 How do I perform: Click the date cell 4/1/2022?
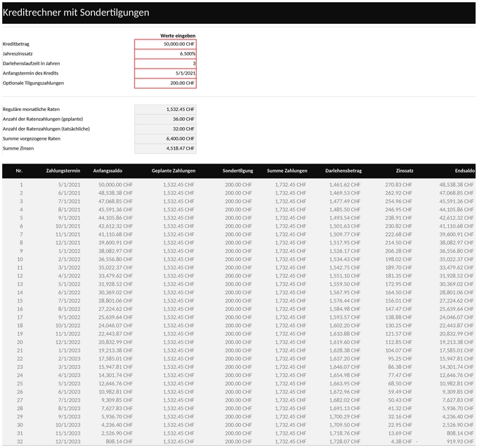coord(69,275)
